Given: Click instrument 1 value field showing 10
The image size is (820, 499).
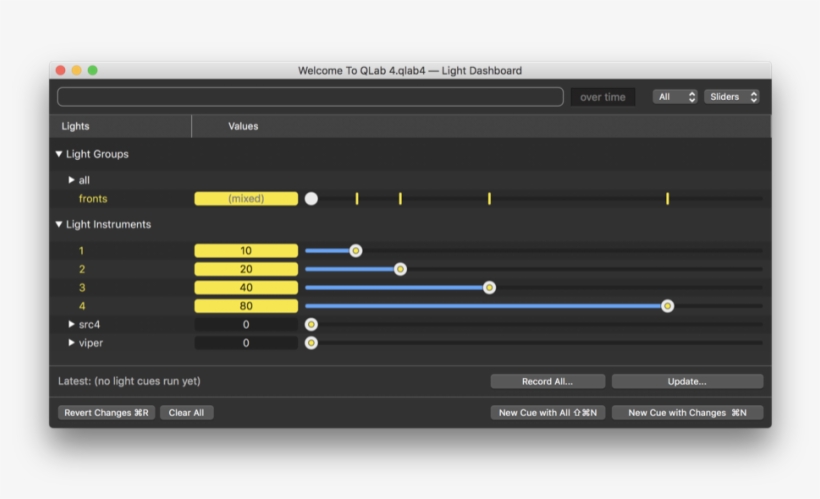Looking at the screenshot, I should click(x=246, y=251).
